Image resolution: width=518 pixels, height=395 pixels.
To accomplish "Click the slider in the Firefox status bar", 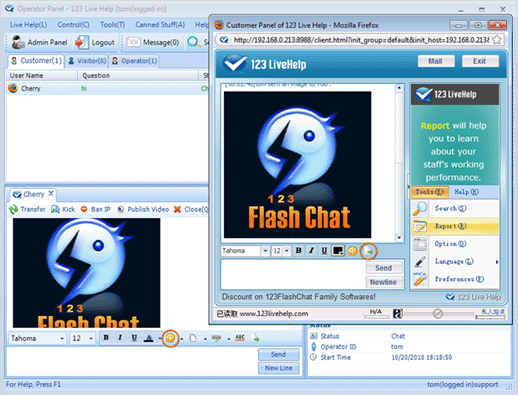I will [x=439, y=314].
